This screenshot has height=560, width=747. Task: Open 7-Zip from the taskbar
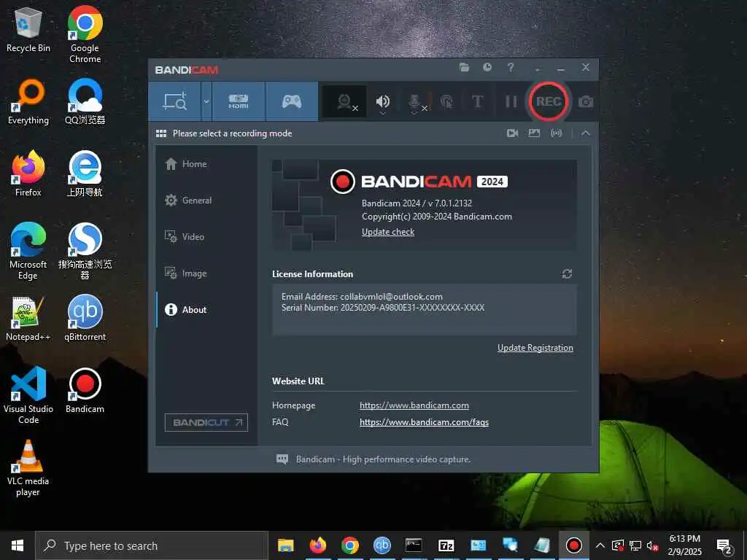point(446,545)
